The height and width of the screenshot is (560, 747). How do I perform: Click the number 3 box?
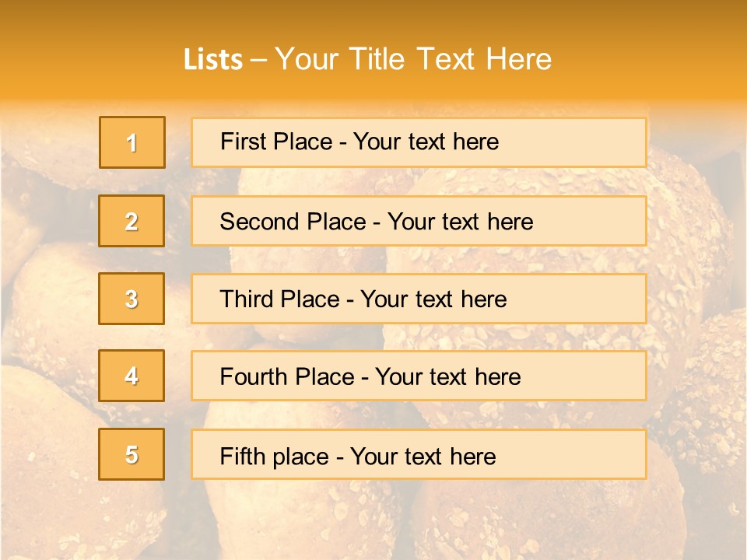(132, 299)
